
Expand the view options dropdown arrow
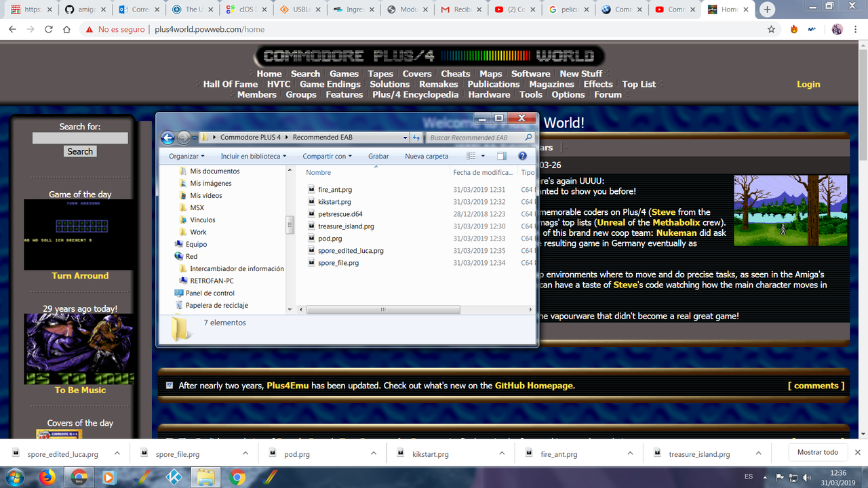pyautogui.click(x=481, y=156)
